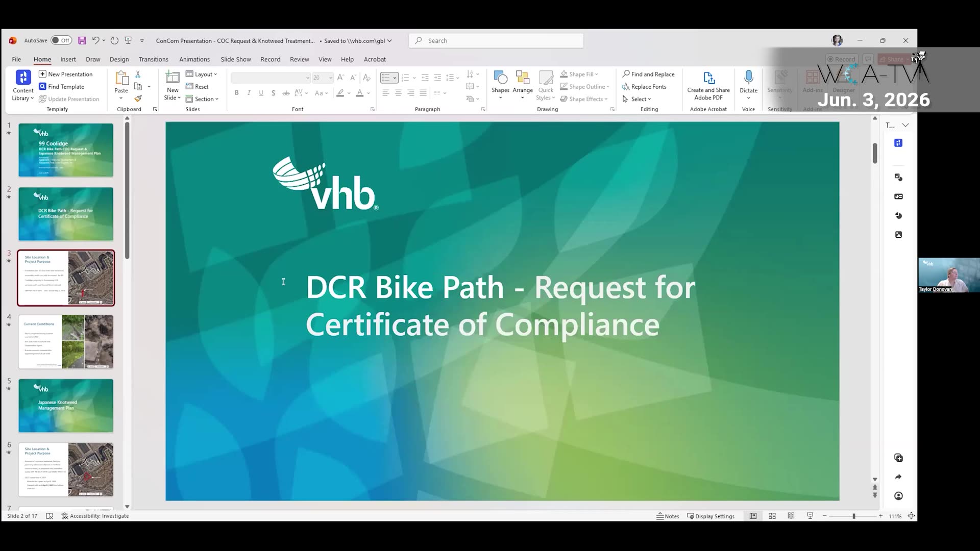
Task: Click New Presentation button
Action: (x=66, y=74)
